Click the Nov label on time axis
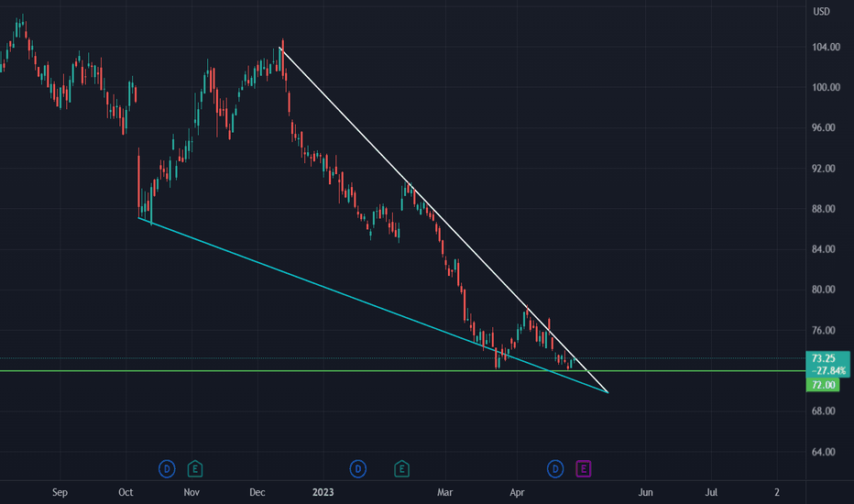 [x=192, y=493]
